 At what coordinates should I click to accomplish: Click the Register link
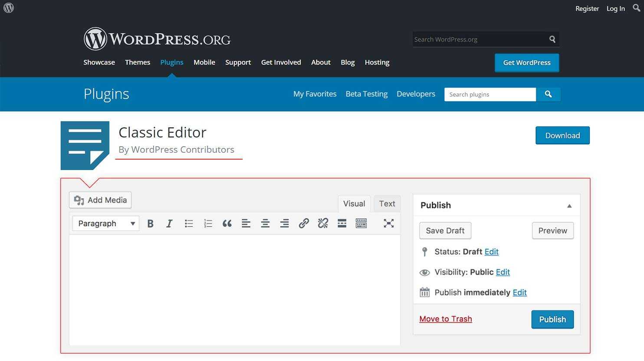pos(587,8)
